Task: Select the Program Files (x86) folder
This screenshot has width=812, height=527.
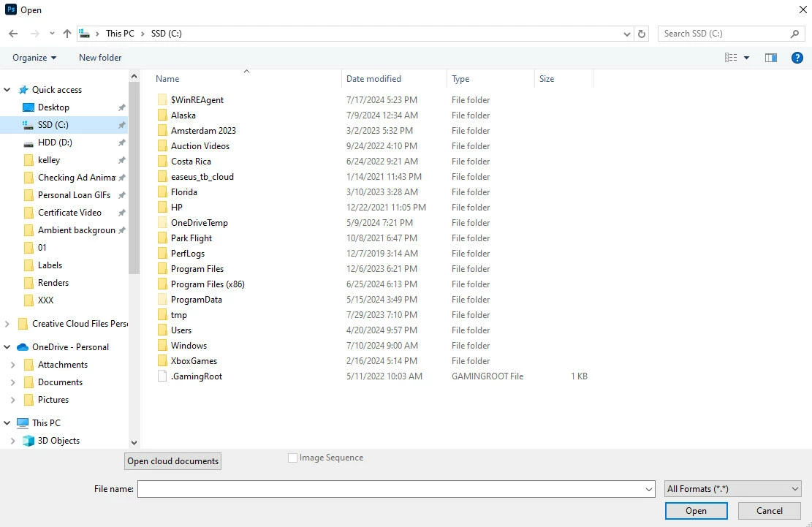Action: (207, 284)
